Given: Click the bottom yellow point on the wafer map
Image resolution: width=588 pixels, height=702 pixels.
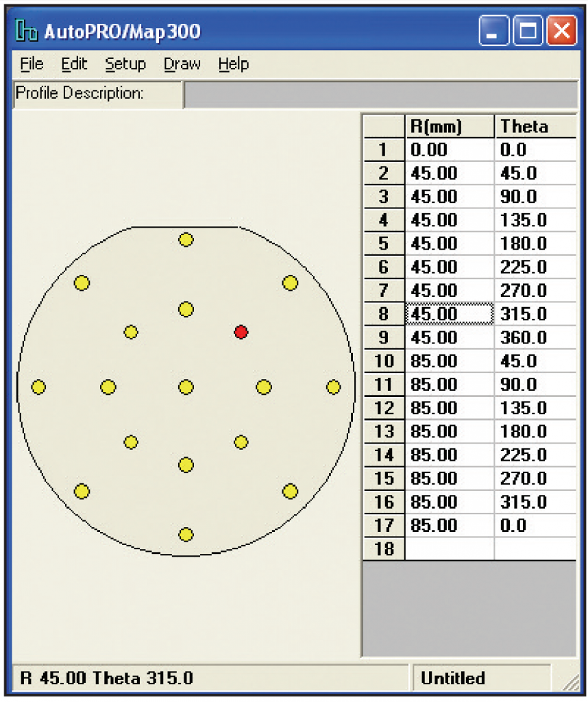Looking at the screenshot, I should pos(186,535).
